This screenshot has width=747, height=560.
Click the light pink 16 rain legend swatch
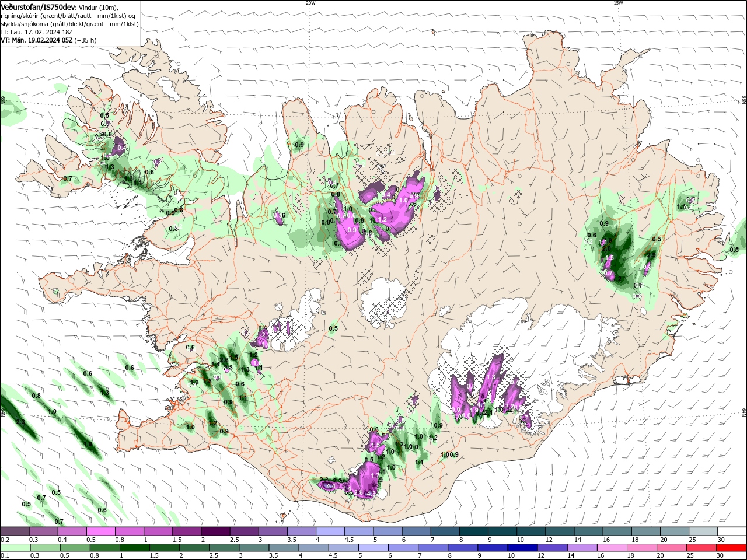(612, 548)
